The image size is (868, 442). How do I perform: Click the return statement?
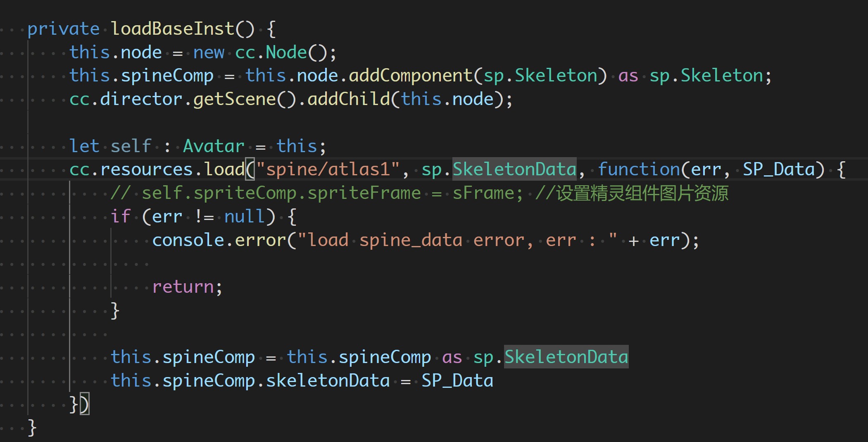coord(183,287)
